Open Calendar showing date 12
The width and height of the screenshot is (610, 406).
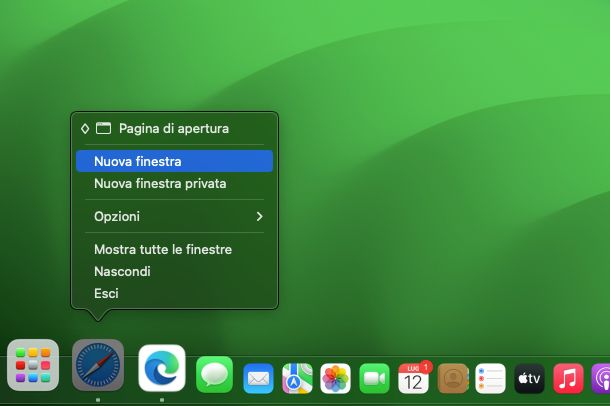click(x=413, y=378)
